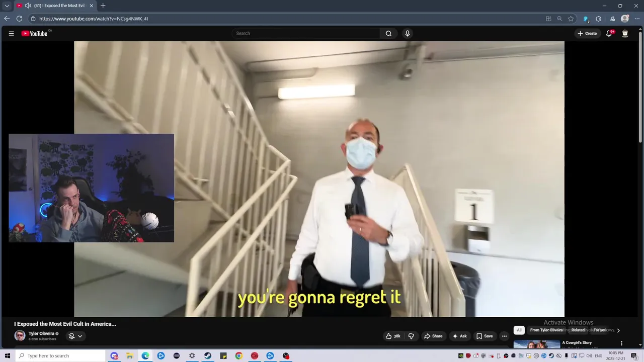Open the ENG language indicator

[599, 356]
